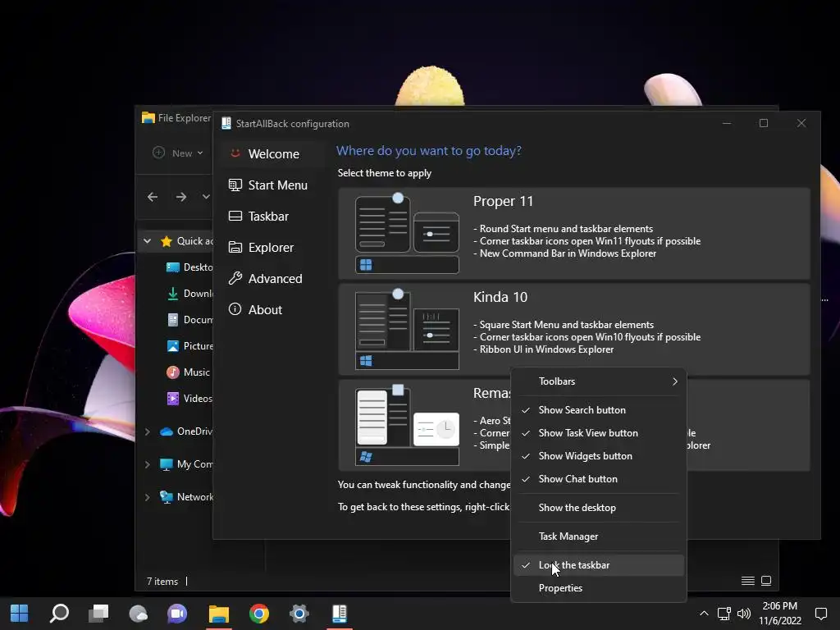Image resolution: width=840 pixels, height=630 pixels.
Task: Click the File Explorer window title
Action: 185,118
